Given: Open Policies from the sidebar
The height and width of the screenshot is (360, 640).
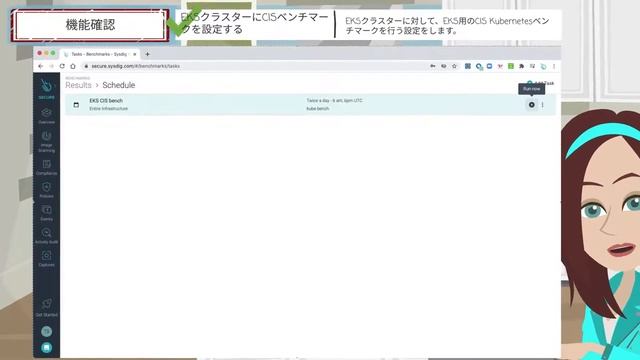Looking at the screenshot, I should click(x=46, y=190).
